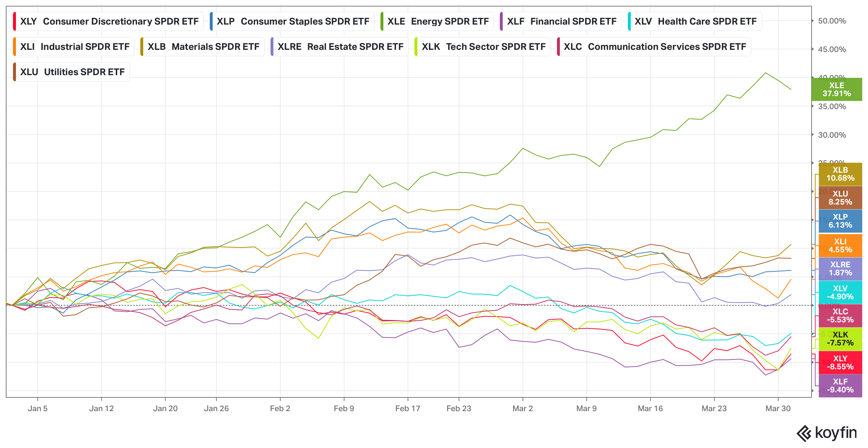Screen dimensions: 868x448
Task: Click XLC Communication Services legend chip
Action: pyautogui.click(x=654, y=47)
